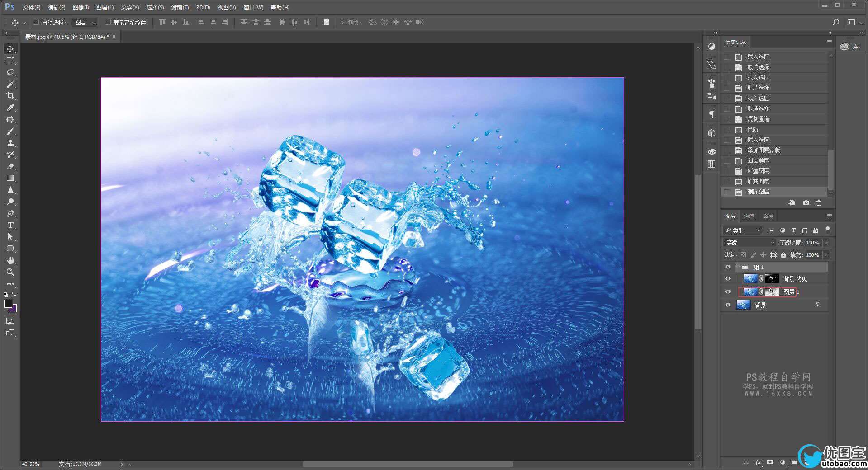Open the blend mode 穿透 dropdown
The width and height of the screenshot is (868, 470).
[749, 243]
